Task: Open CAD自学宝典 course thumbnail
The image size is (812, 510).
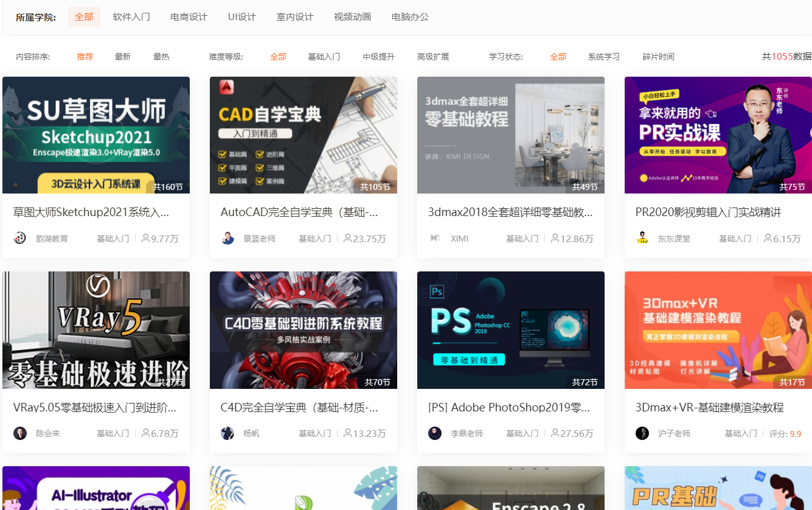Action: [x=304, y=135]
